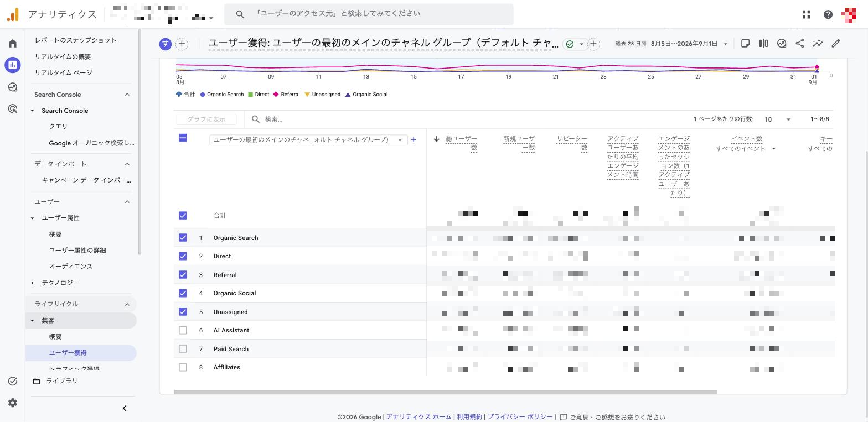Open the Google apps grid icon
The width and height of the screenshot is (868, 422).
pos(807,15)
